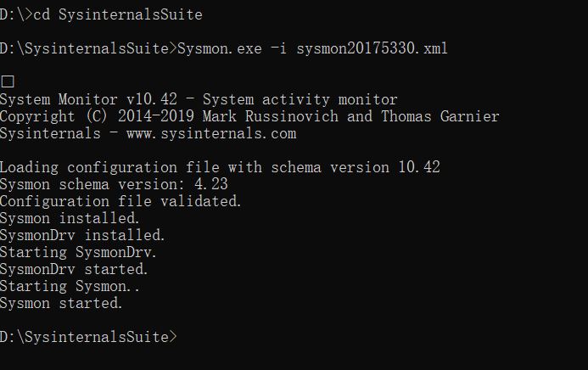Viewport: 588px width, 370px height.
Task: Click the www.sysinternals.com URL text
Action: click(x=211, y=133)
